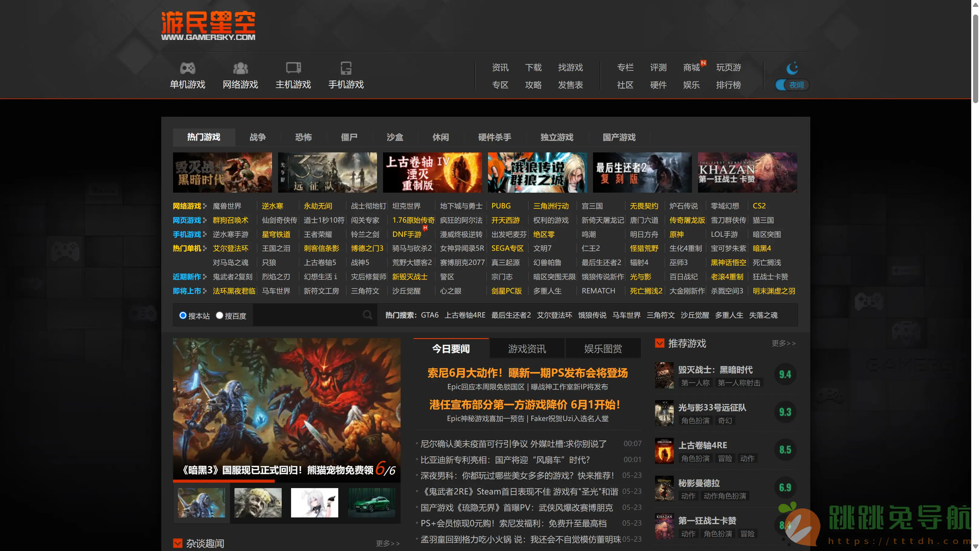Click the 第一人称射击 tag under 毁灭战士

(x=739, y=383)
